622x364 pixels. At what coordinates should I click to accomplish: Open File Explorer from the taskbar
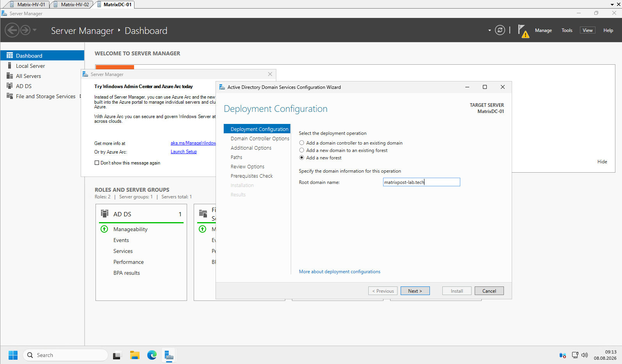click(135, 355)
